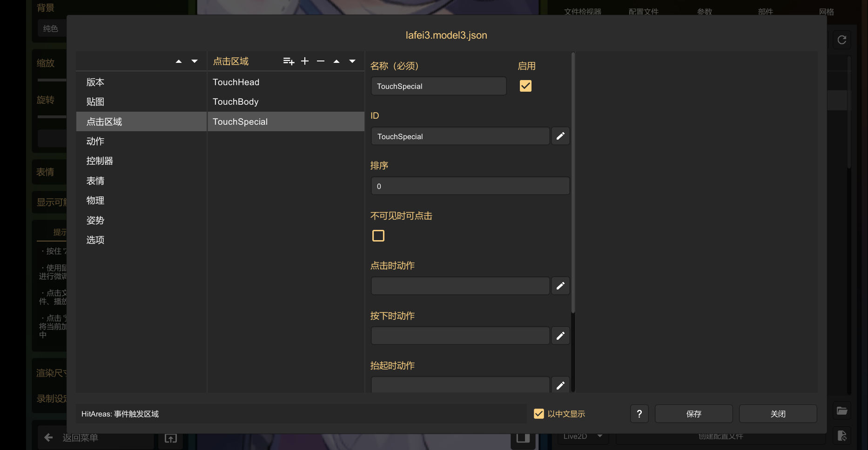Remove selected hit area with minus icon

tap(321, 61)
